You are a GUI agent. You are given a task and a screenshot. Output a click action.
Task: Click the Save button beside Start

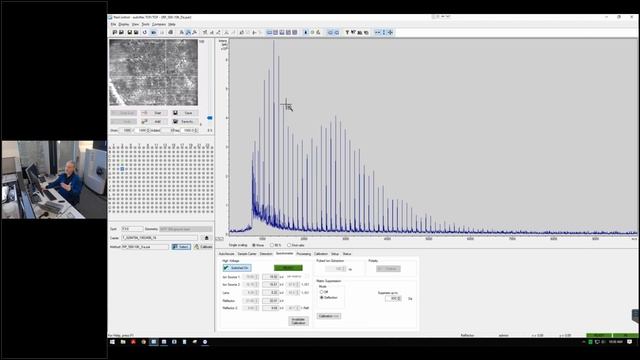pos(184,113)
